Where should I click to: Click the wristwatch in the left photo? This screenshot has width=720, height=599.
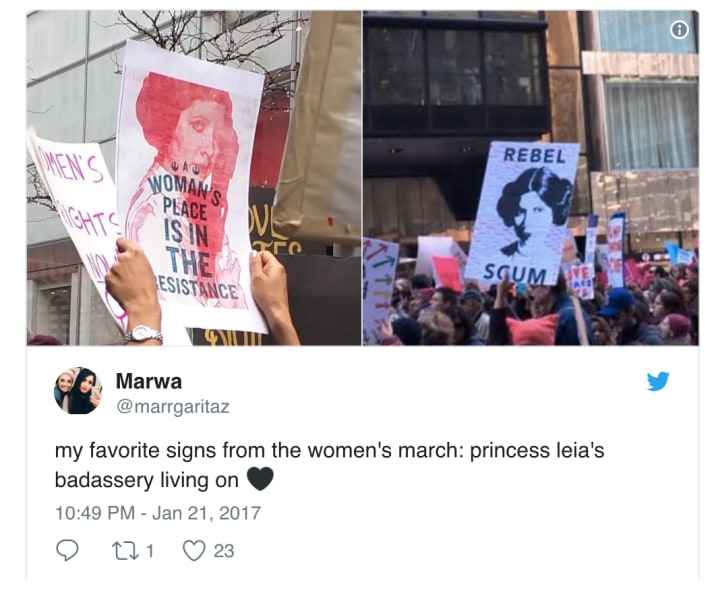(144, 334)
